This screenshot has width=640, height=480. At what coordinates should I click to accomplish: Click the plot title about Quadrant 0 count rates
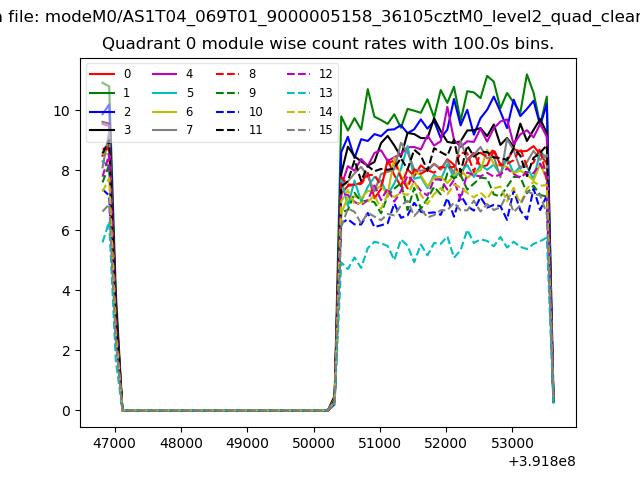point(328,44)
